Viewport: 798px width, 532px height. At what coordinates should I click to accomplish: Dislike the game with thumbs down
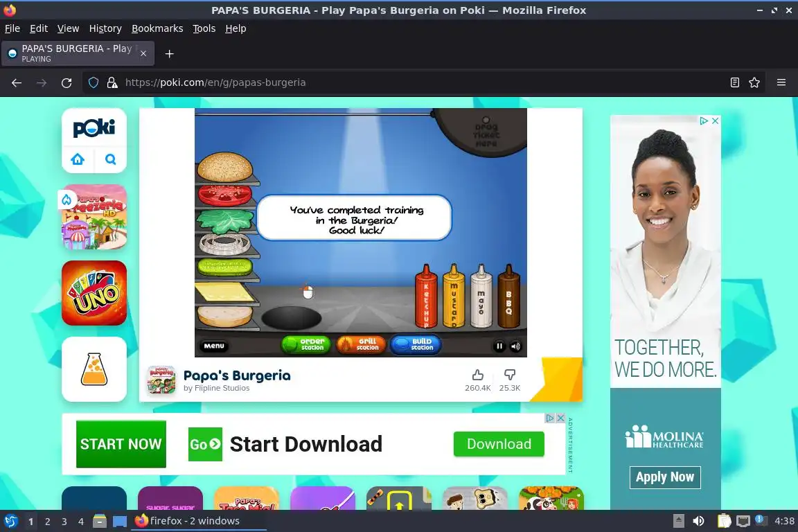[509, 375]
